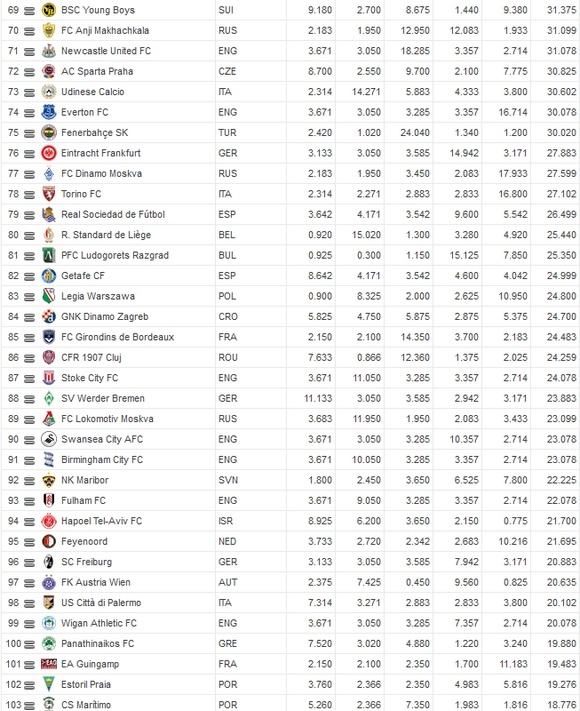Open the Udinese Calcio club link
Image resolution: width=580 pixels, height=711 pixels.
coord(93,92)
